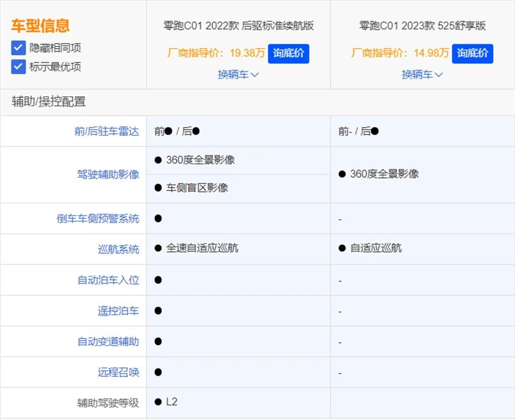Open the 零跑C01 2023款 525舒享版 title link

(422, 26)
